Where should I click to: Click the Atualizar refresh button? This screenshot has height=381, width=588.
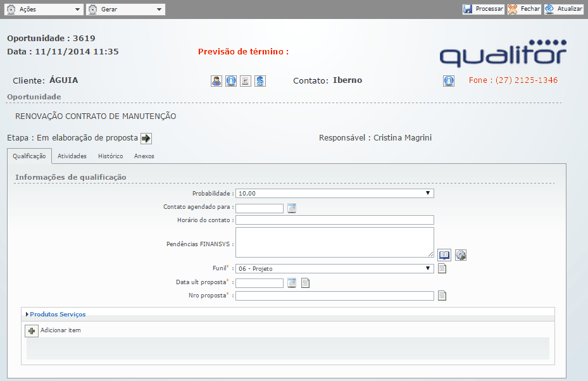pyautogui.click(x=564, y=9)
